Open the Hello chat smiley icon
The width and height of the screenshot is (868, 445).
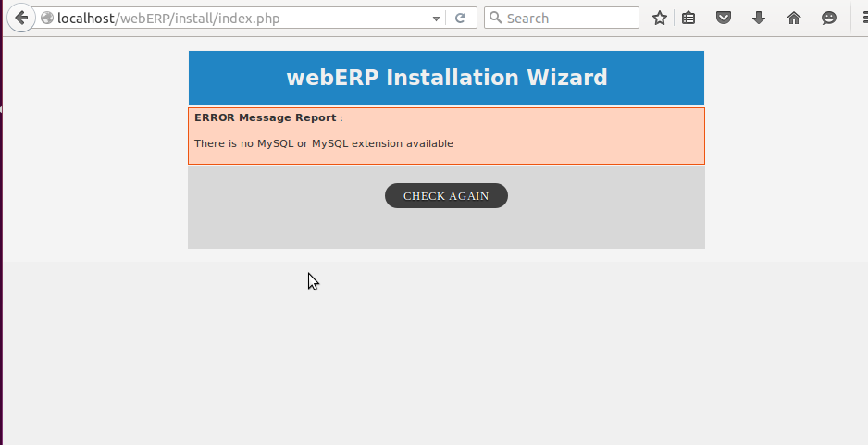click(829, 18)
